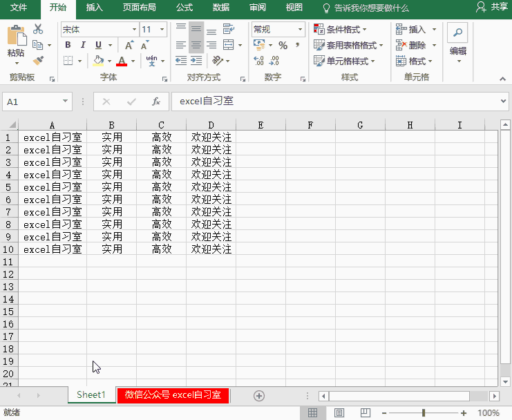This screenshot has width=512, height=420.
Task: Click the 共享 Share button
Action: (x=492, y=7)
